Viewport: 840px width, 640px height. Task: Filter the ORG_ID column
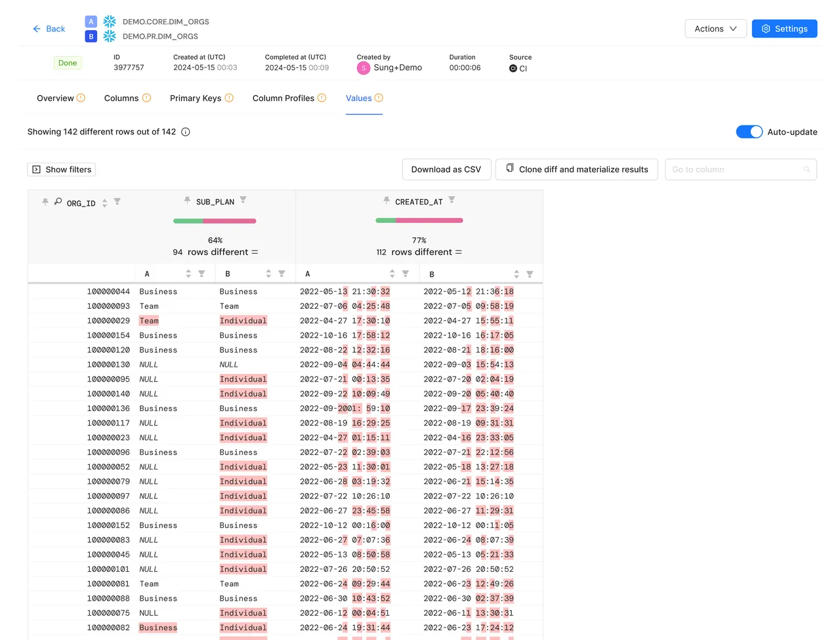click(x=117, y=202)
